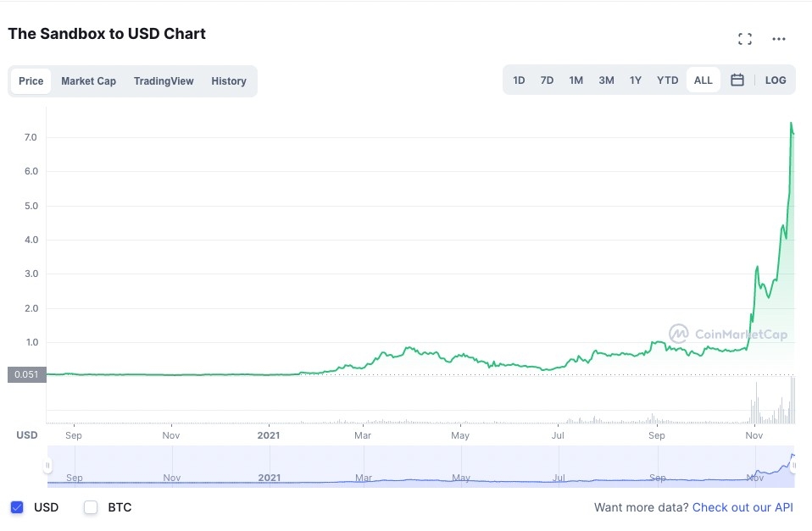This screenshot has height=531, width=812.
Task: Switch to the Market Cap tab
Action: click(88, 81)
